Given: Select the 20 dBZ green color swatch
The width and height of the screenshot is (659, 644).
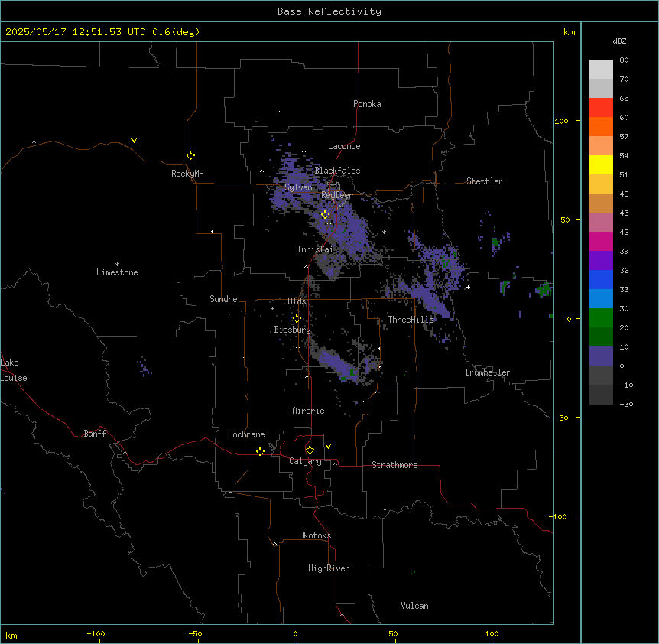Looking at the screenshot, I should [601, 318].
